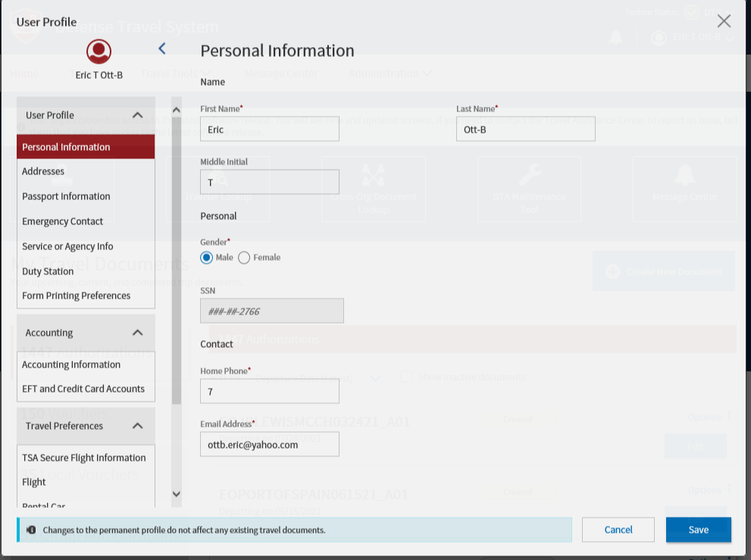Select the Female gender radio button

(x=244, y=258)
